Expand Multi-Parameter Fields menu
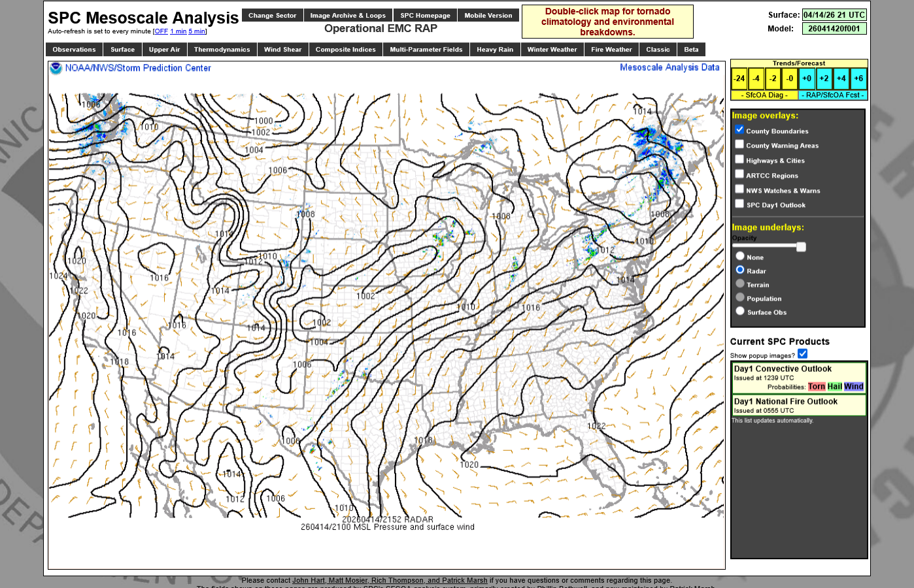This screenshot has width=914, height=588. tap(426, 50)
